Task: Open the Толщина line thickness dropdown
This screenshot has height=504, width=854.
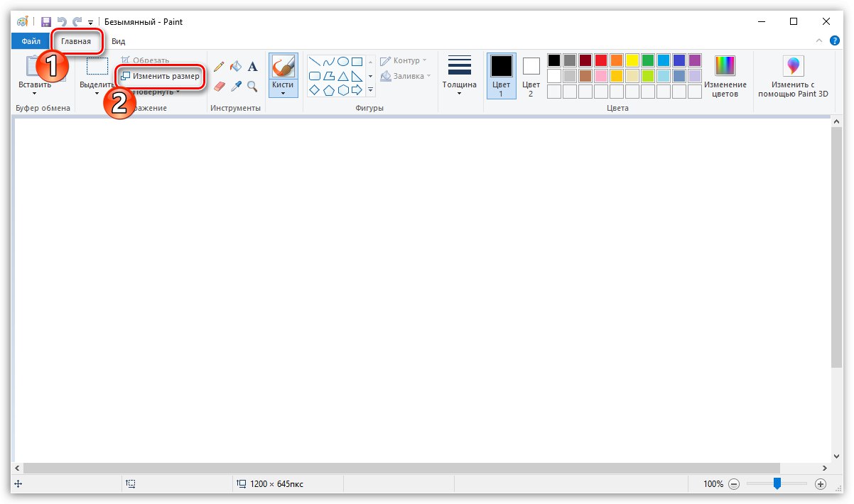Action: 460,76
